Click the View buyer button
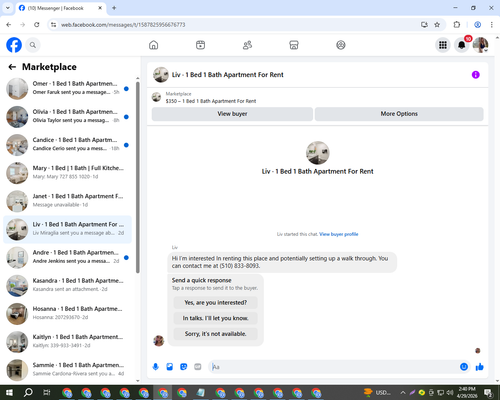Viewport: 500px width, 400px height. (232, 114)
